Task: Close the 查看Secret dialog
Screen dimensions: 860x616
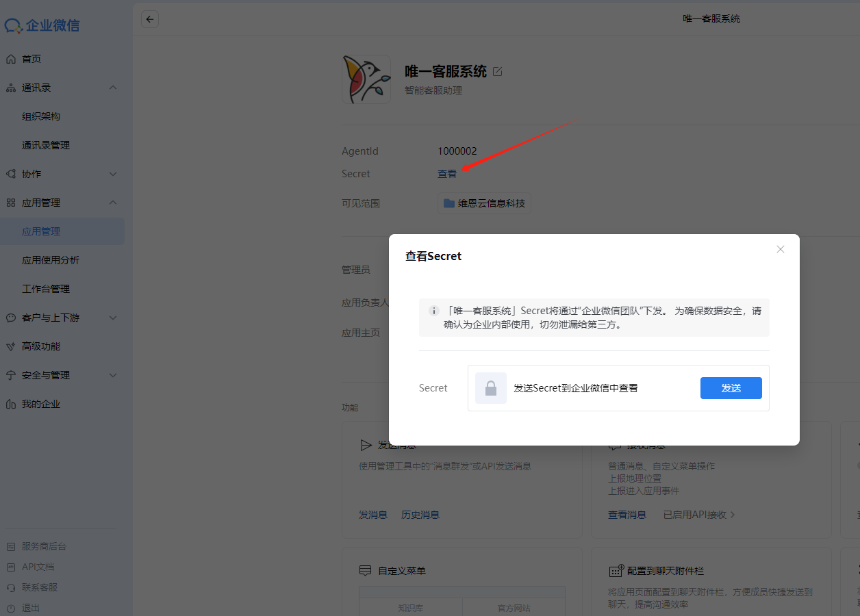Action: (x=781, y=249)
